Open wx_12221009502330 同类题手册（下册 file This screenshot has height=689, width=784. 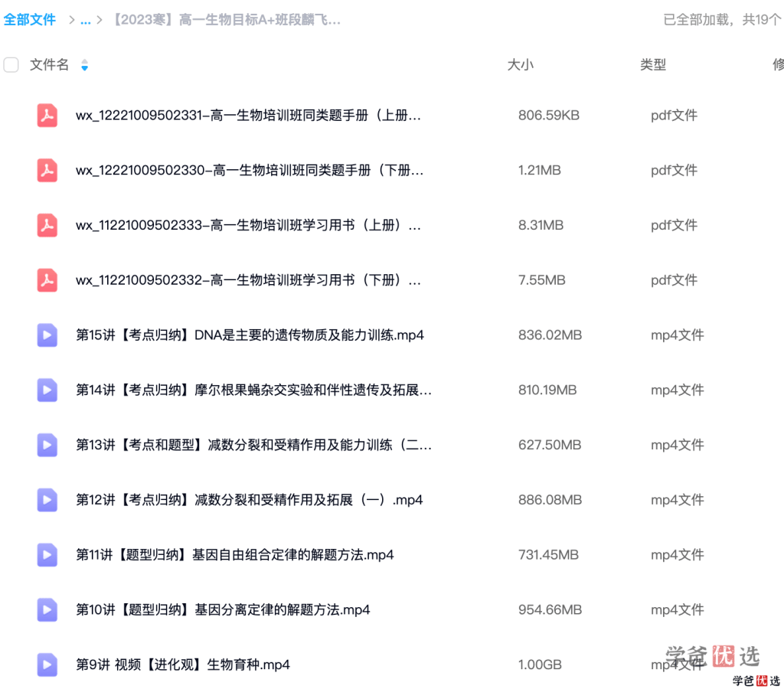pos(250,171)
